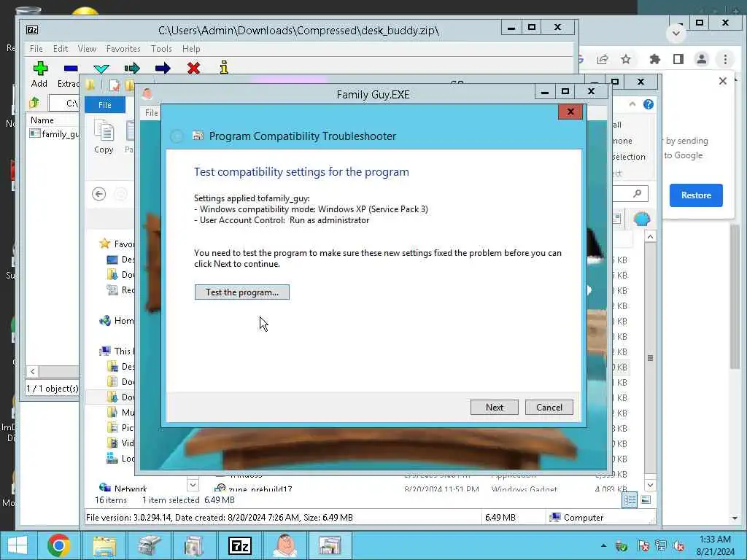This screenshot has height=560, width=747.
Task: Open Network in Explorer navigation pane
Action: [123, 488]
